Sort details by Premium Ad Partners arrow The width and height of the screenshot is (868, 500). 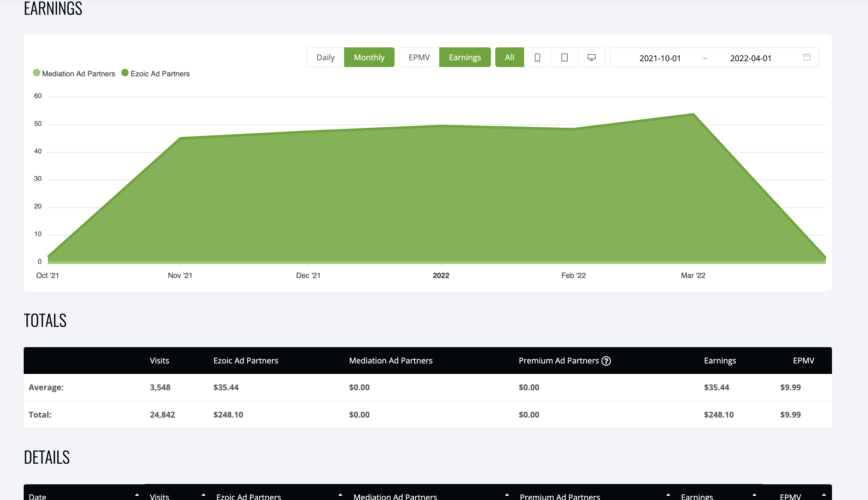pyautogui.click(x=668, y=495)
